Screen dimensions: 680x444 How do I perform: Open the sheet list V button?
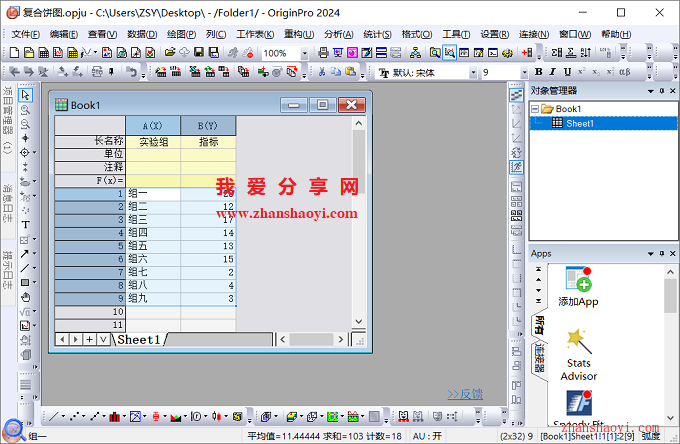click(x=103, y=339)
